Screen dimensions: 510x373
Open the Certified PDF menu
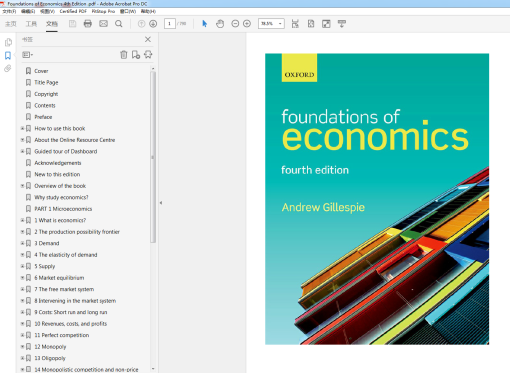click(x=73, y=11)
